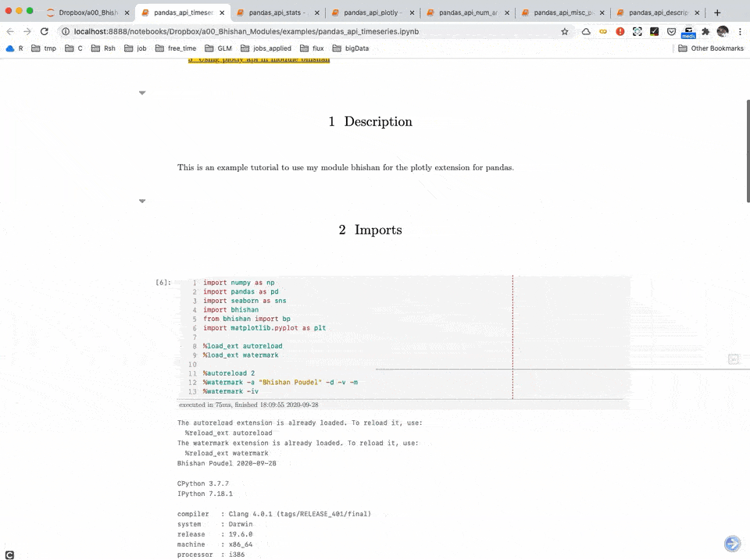750x560 pixels.
Task: Open the flux bookmarks folder
Action: pos(312,48)
